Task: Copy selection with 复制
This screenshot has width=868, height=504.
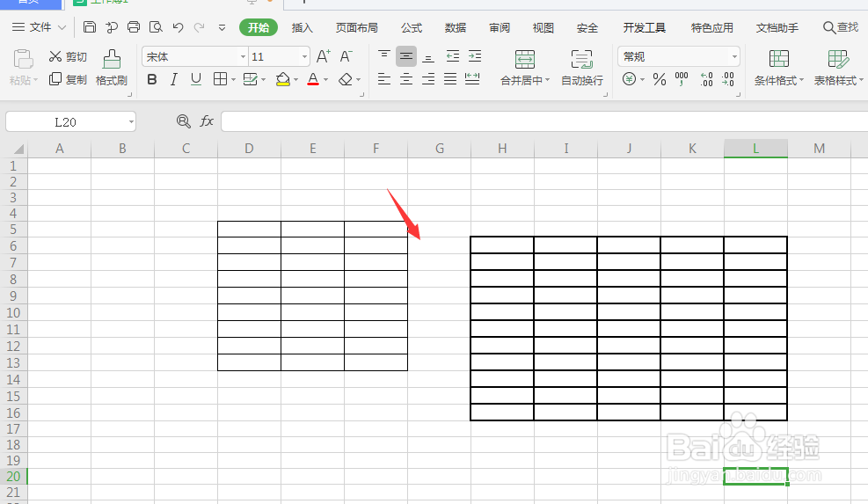Action: (68, 79)
